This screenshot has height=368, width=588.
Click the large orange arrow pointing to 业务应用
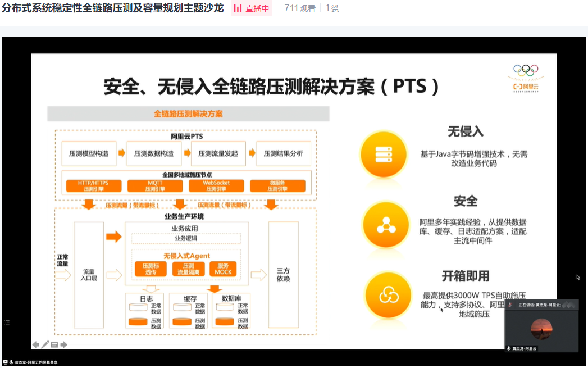point(114,237)
